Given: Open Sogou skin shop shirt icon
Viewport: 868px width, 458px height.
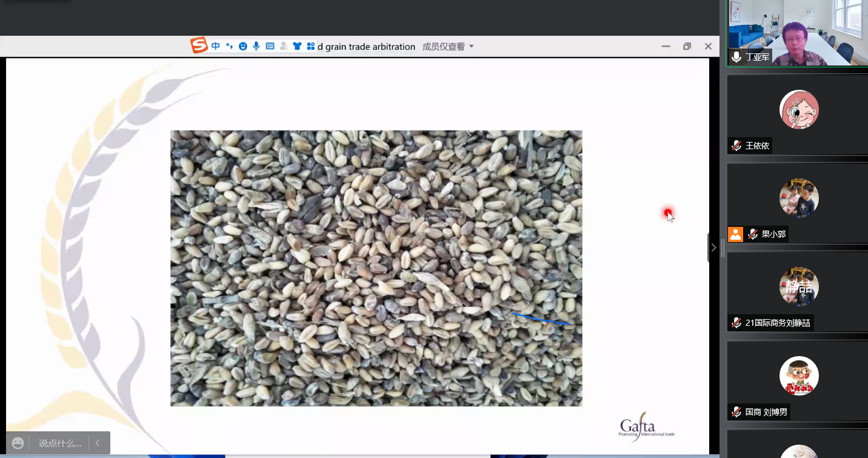Looking at the screenshot, I should (x=297, y=46).
